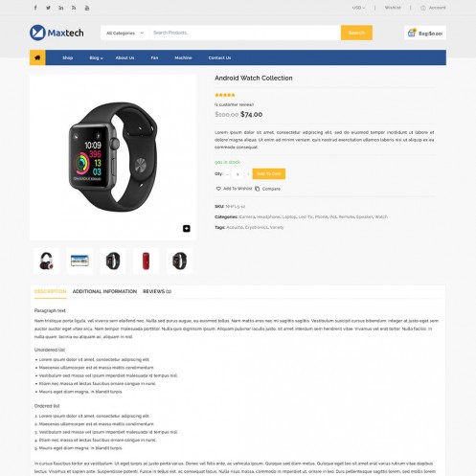Focus the Search Products input field
This screenshot has height=476, width=476.
245,33
